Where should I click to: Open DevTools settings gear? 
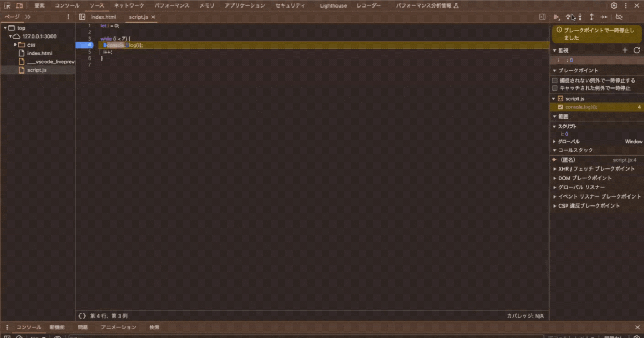pyautogui.click(x=614, y=5)
